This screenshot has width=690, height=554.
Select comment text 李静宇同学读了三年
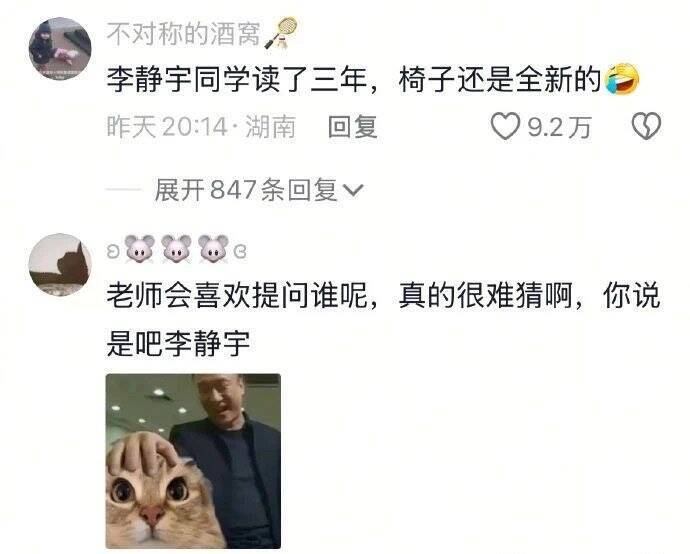click(237, 80)
